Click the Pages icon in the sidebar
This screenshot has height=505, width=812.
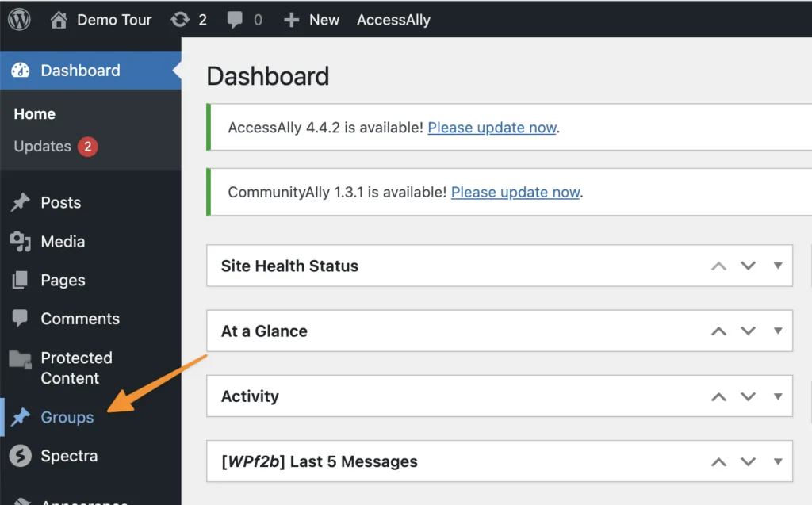click(x=22, y=280)
